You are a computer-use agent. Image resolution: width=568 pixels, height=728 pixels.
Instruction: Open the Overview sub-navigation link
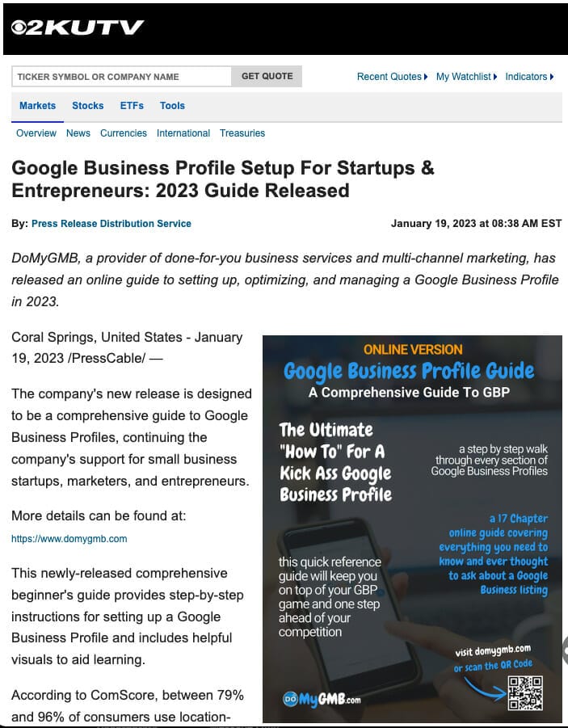point(36,133)
